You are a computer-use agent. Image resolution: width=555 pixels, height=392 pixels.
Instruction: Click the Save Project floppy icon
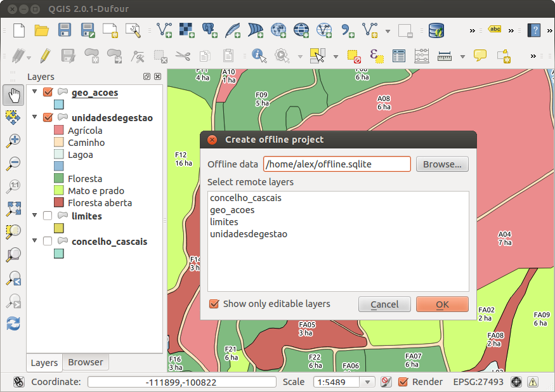click(65, 30)
